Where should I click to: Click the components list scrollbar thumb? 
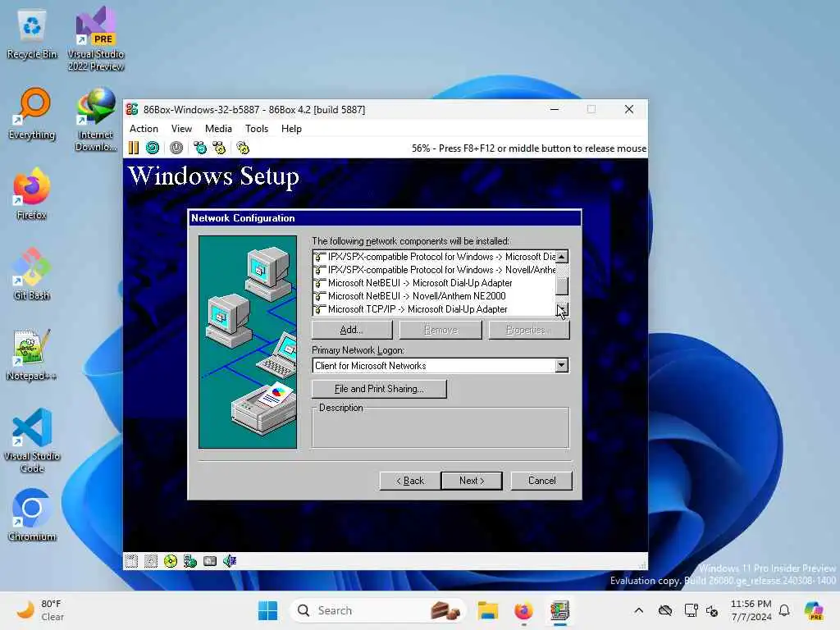561,285
